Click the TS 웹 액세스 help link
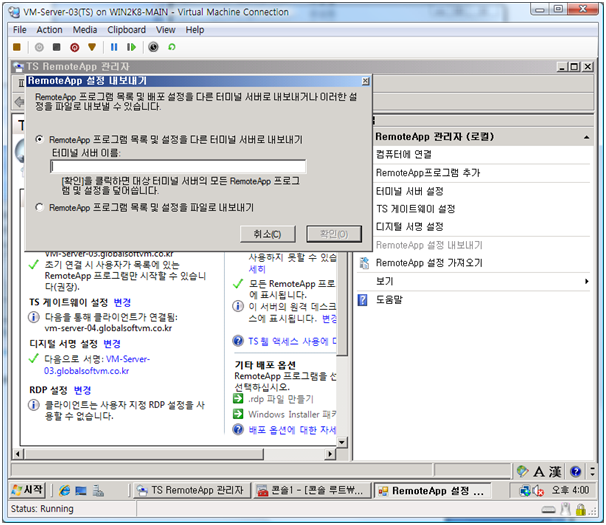The image size is (606, 525). tap(292, 341)
